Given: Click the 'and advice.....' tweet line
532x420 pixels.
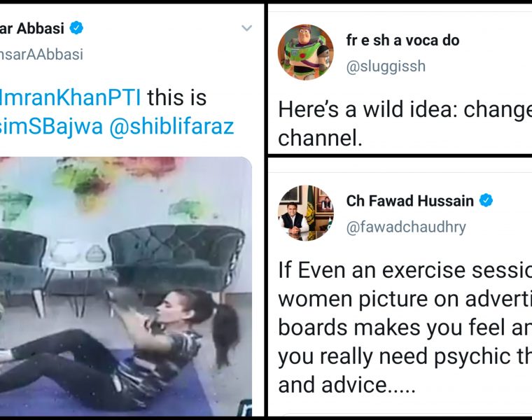Looking at the screenshot, I should [346, 385].
